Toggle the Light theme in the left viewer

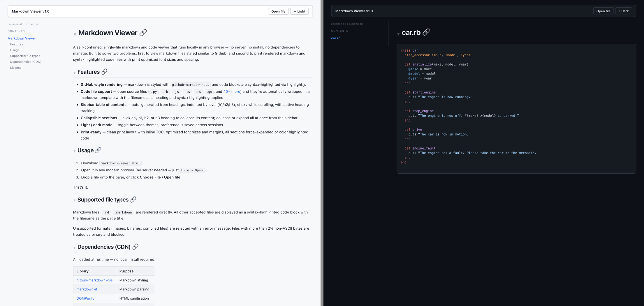pos(299,11)
